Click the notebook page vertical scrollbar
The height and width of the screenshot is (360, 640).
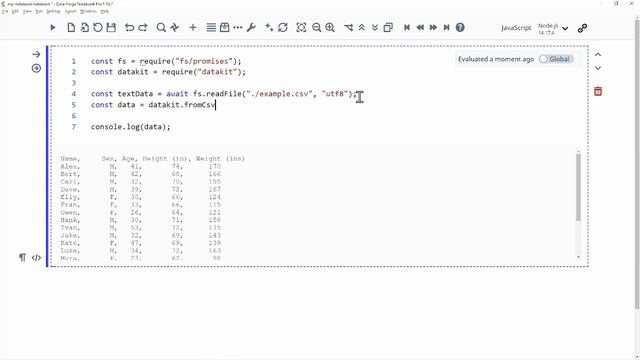click(x=637, y=163)
